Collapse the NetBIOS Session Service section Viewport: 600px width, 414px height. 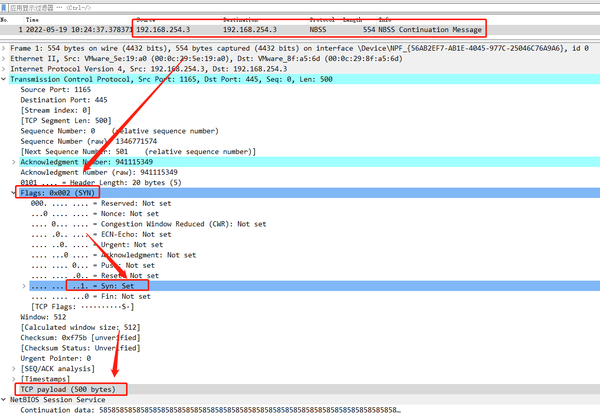click(x=3, y=399)
